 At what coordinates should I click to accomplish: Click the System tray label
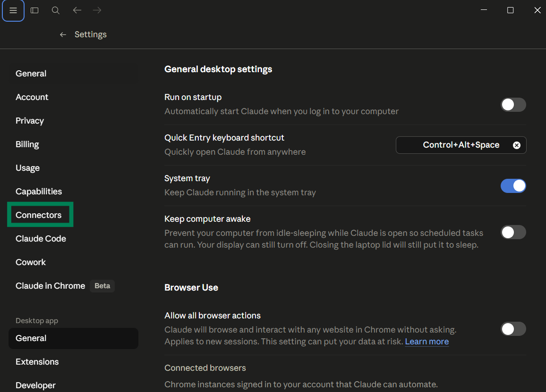[187, 178]
